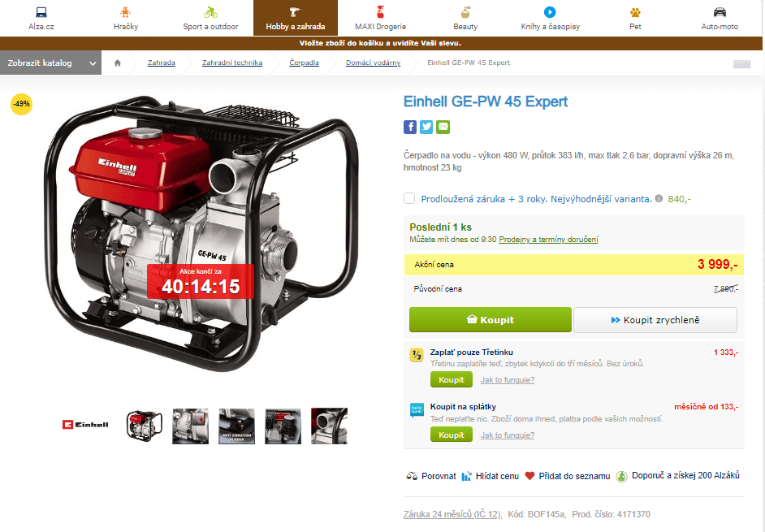Send product by email icon
The width and height of the screenshot is (765, 532).
point(443,127)
